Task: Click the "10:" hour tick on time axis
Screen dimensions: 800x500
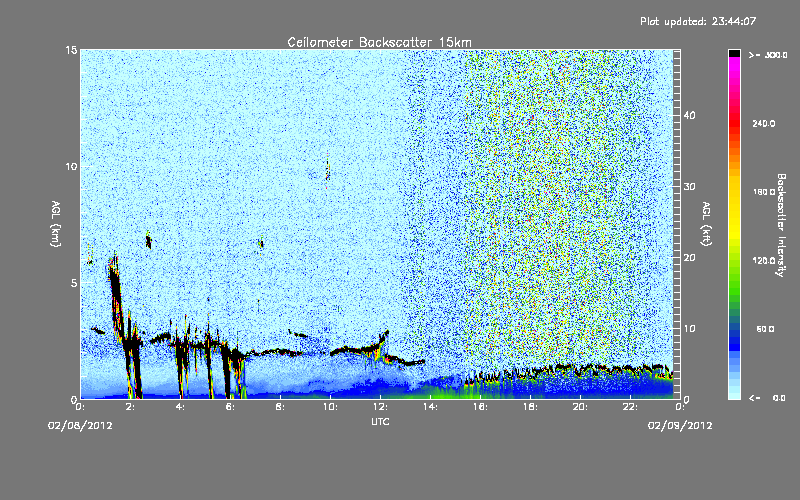Action: 331,407
